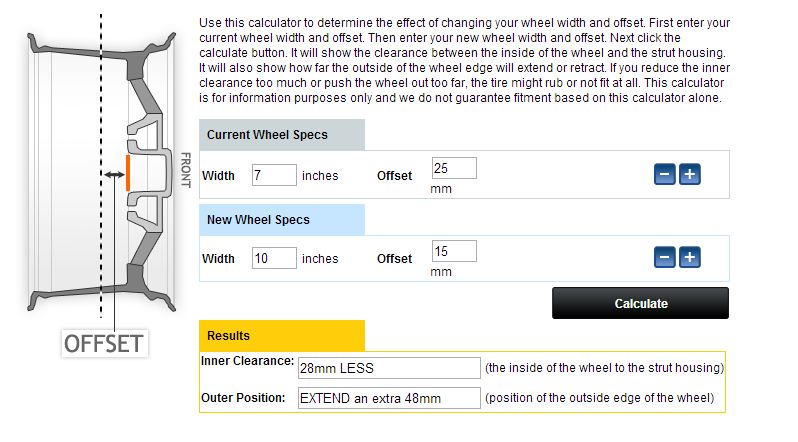The image size is (798, 442).
Task: Select the Outer Position result field
Action: click(x=389, y=398)
